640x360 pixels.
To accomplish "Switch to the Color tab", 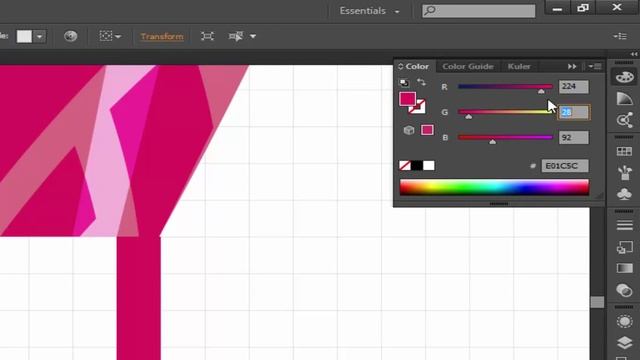I will click(x=417, y=66).
